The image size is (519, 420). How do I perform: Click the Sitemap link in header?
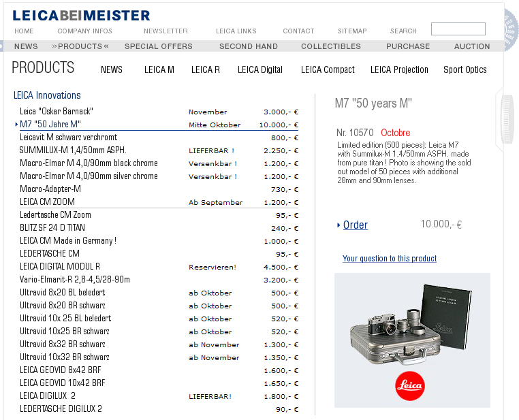tap(352, 31)
